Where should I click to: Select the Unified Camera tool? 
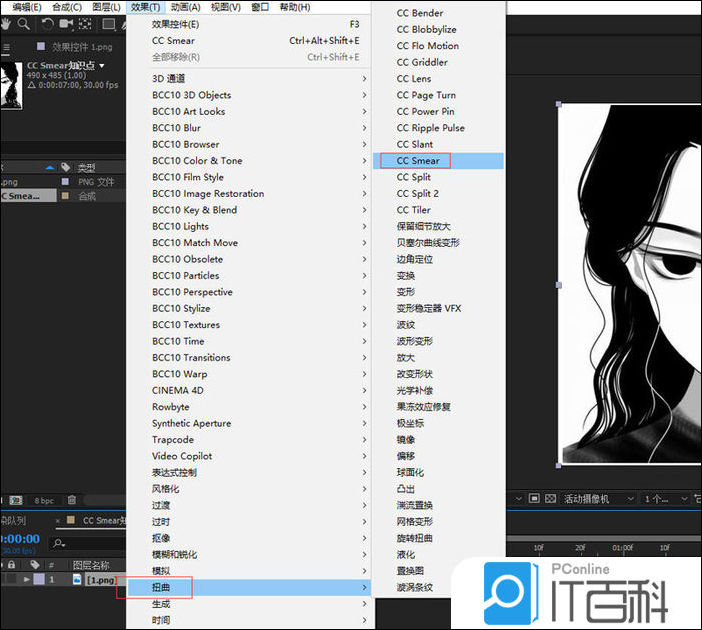tap(68, 24)
